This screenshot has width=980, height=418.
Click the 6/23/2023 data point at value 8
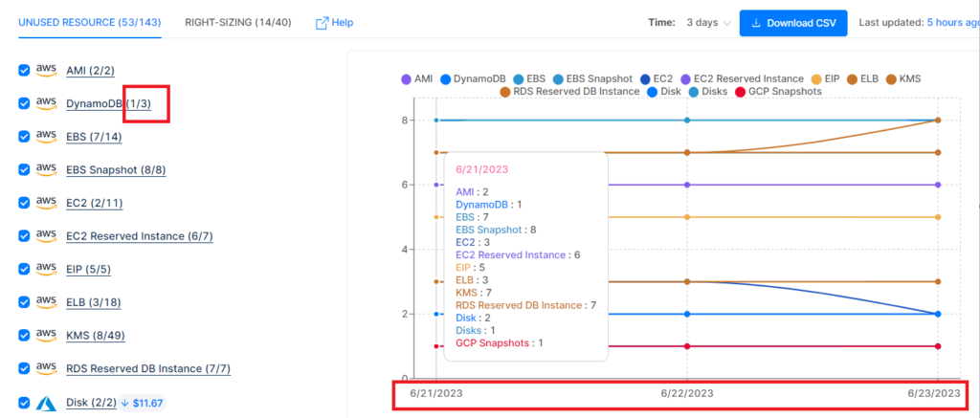point(938,120)
